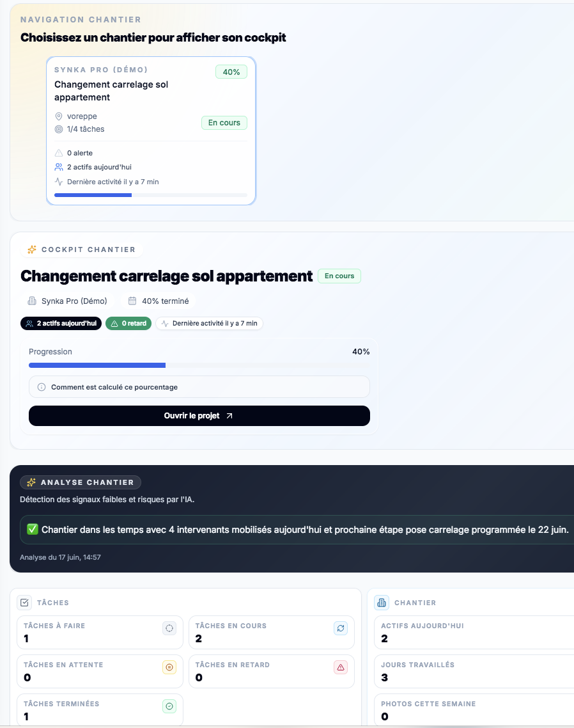Click the Chantier building icon
This screenshot has width=574, height=728.
pos(382,603)
